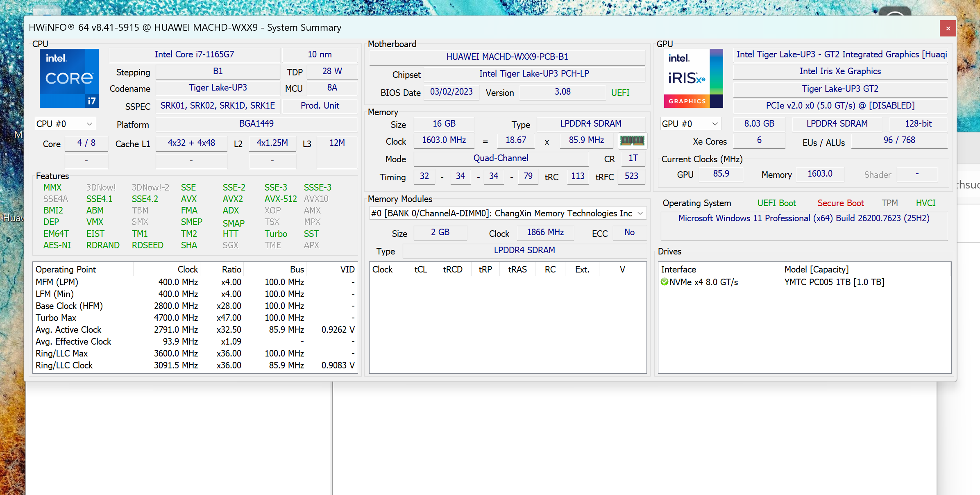Click the 1603.0 MHz memory clock value
Viewport: 980px width, 495px height.
444,140
